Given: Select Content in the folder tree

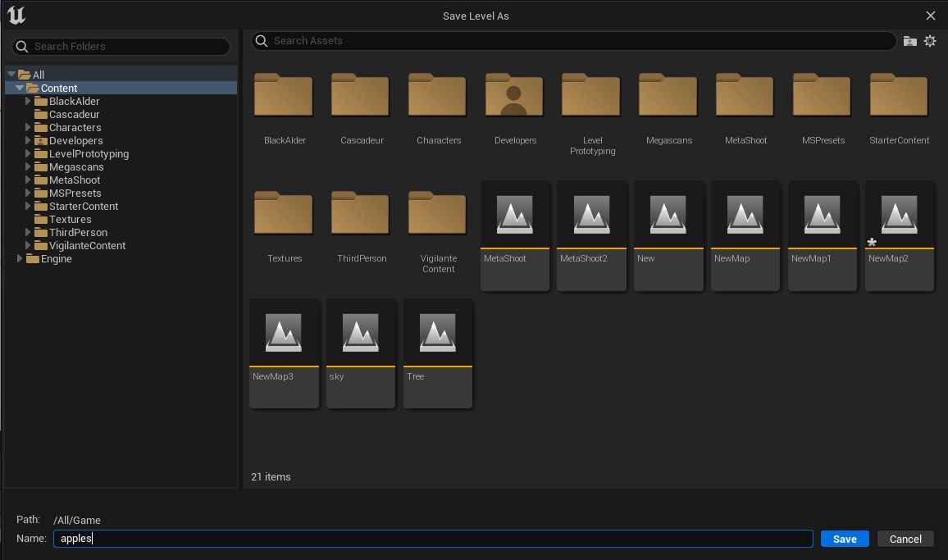Looking at the screenshot, I should [x=59, y=89].
